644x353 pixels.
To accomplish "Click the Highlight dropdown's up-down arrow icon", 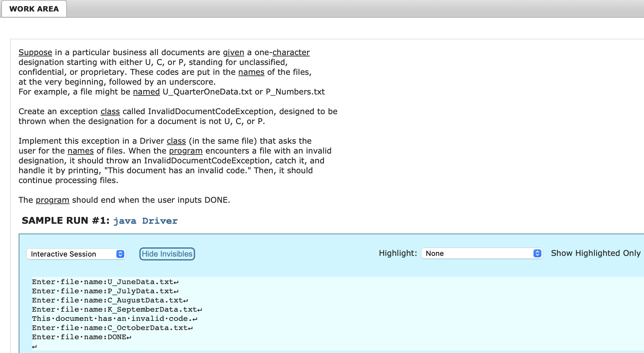I will pyautogui.click(x=537, y=253).
